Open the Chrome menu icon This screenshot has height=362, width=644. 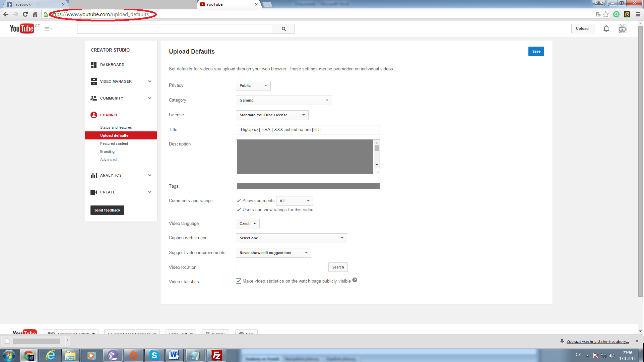point(638,14)
